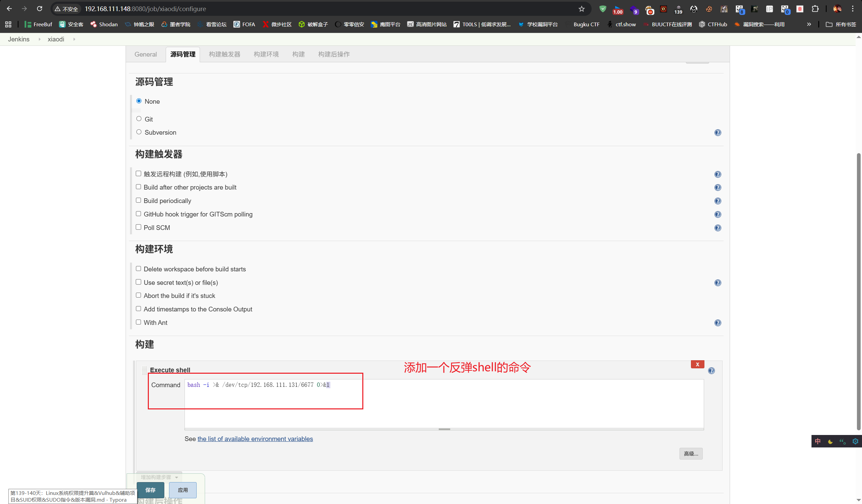Image resolution: width=862 pixels, height=504 pixels.
Task: Open help for Build periodically
Action: click(x=717, y=201)
